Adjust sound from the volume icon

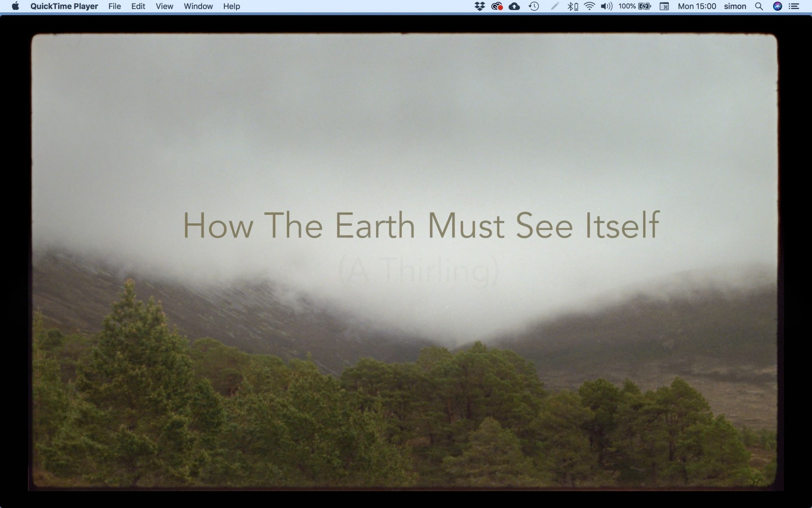606,6
